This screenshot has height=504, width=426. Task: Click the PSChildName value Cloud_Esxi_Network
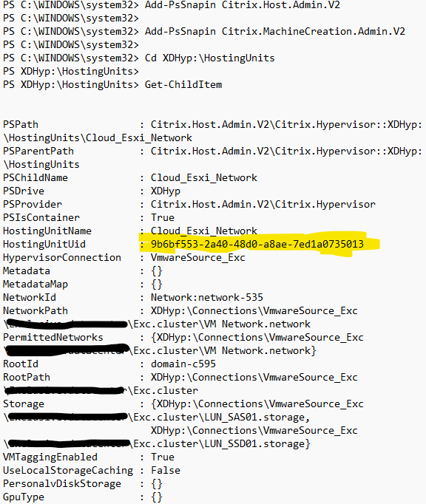pyautogui.click(x=204, y=178)
